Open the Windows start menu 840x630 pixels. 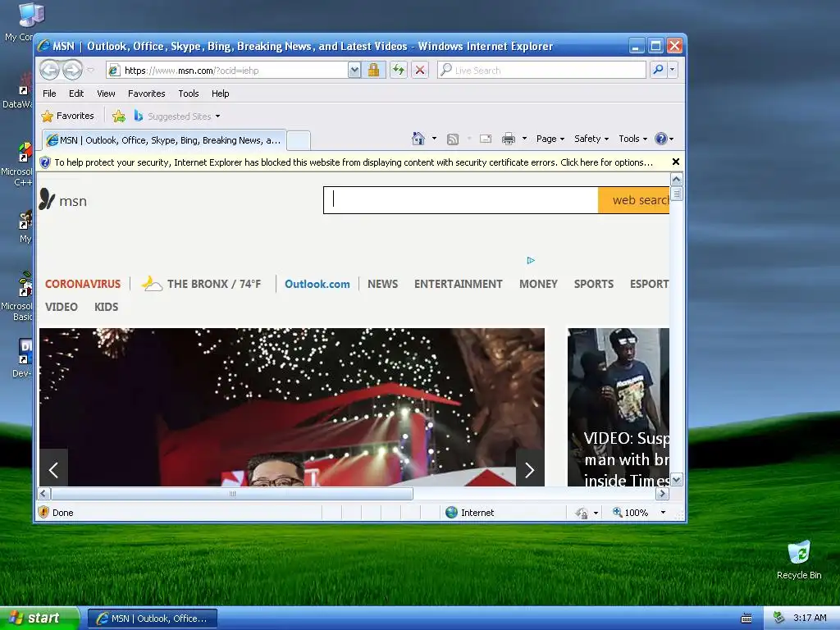pyautogui.click(x=39, y=618)
